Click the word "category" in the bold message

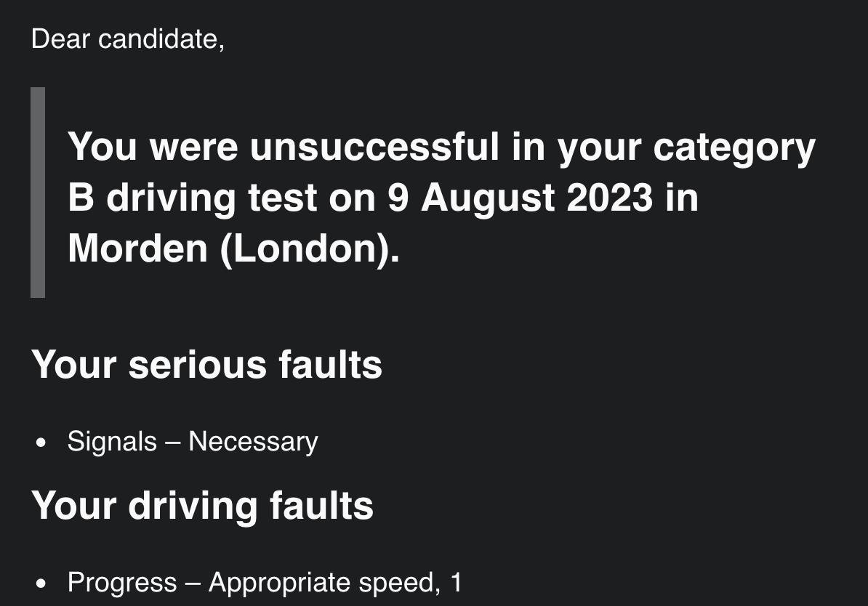[x=734, y=148]
